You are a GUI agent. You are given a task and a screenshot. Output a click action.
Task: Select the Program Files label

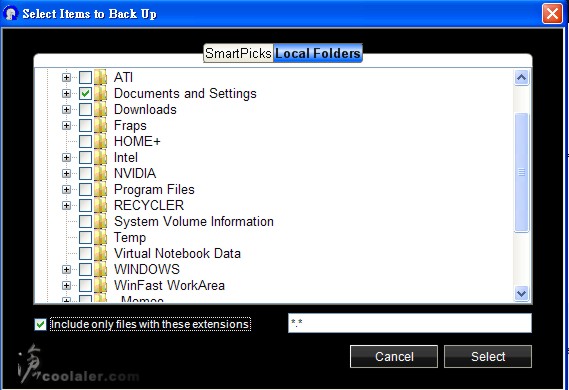[x=154, y=189]
